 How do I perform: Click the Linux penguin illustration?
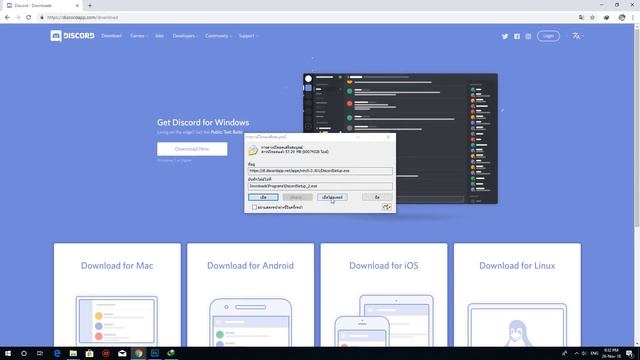(517, 333)
